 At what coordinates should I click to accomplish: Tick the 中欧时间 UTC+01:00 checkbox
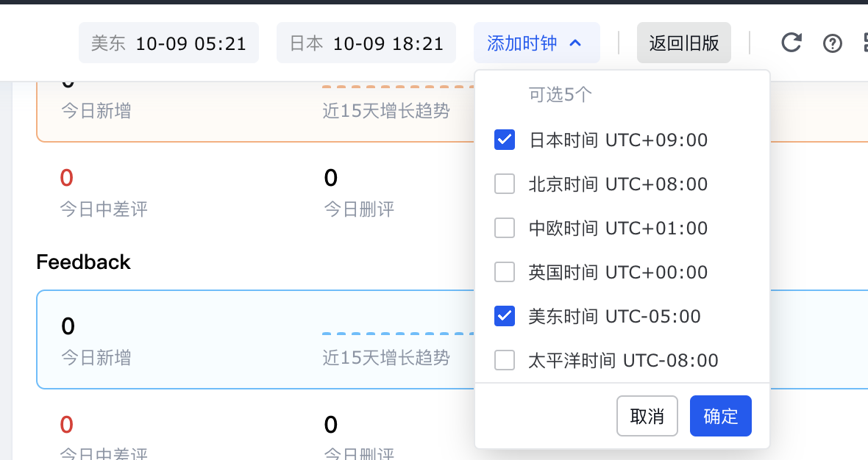[505, 228]
